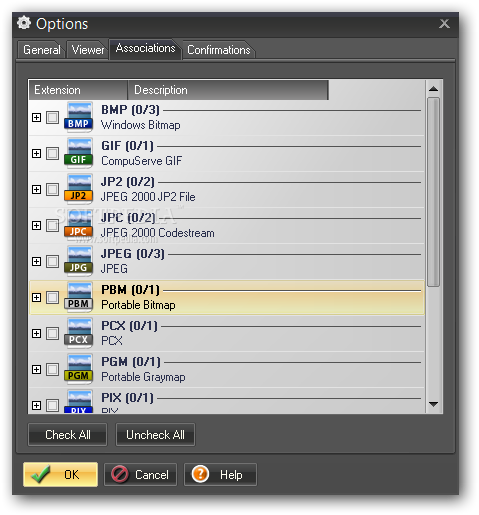
Task: Click the PBM file type icon
Action: [x=79, y=297]
